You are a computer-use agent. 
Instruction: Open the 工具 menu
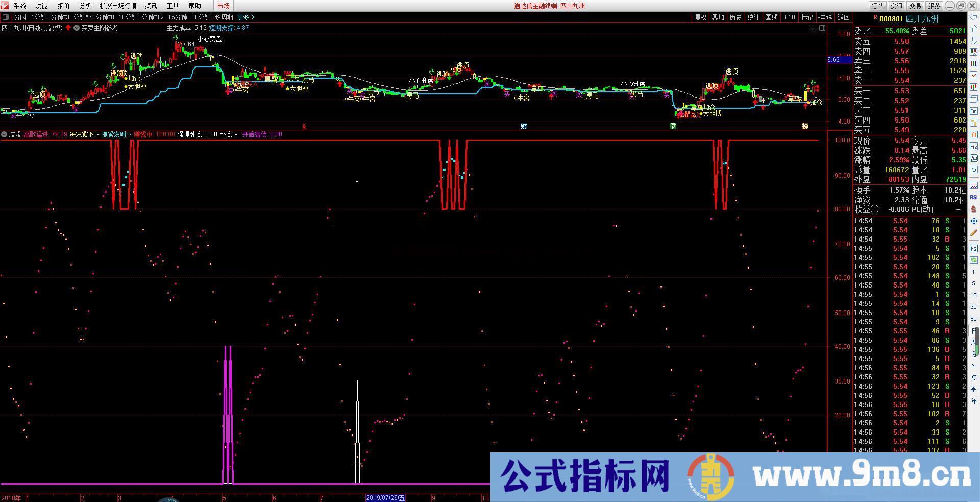(173, 6)
